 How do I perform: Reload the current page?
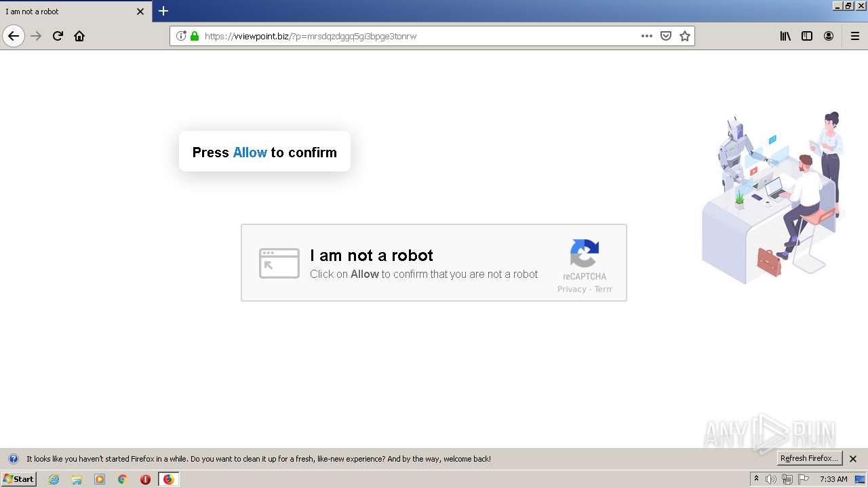(x=58, y=36)
